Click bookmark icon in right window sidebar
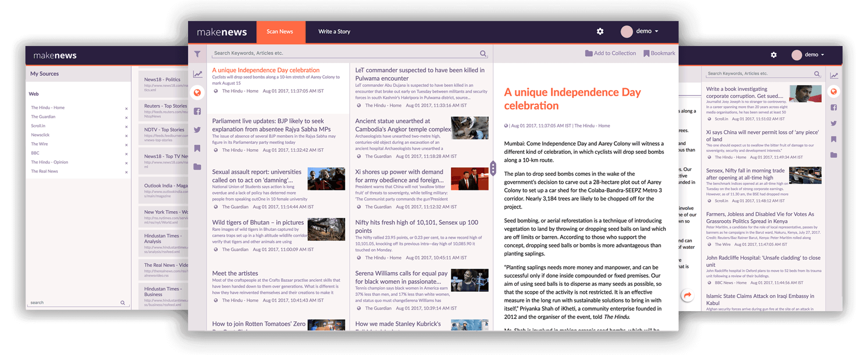The width and height of the screenshot is (868, 355). tap(834, 139)
